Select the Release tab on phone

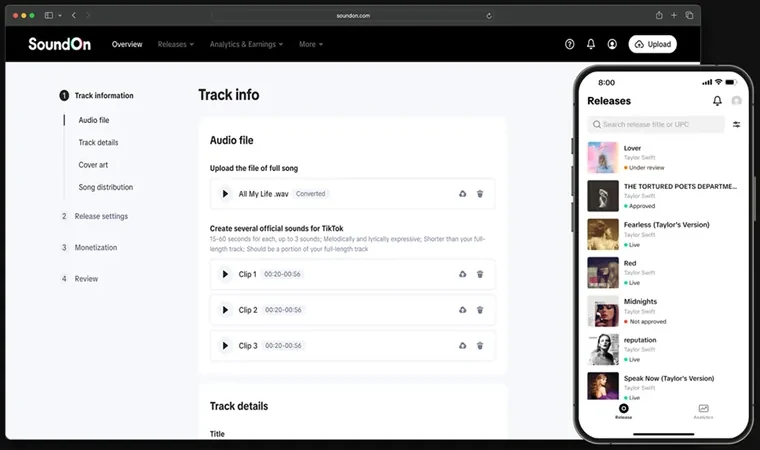[x=623, y=411]
